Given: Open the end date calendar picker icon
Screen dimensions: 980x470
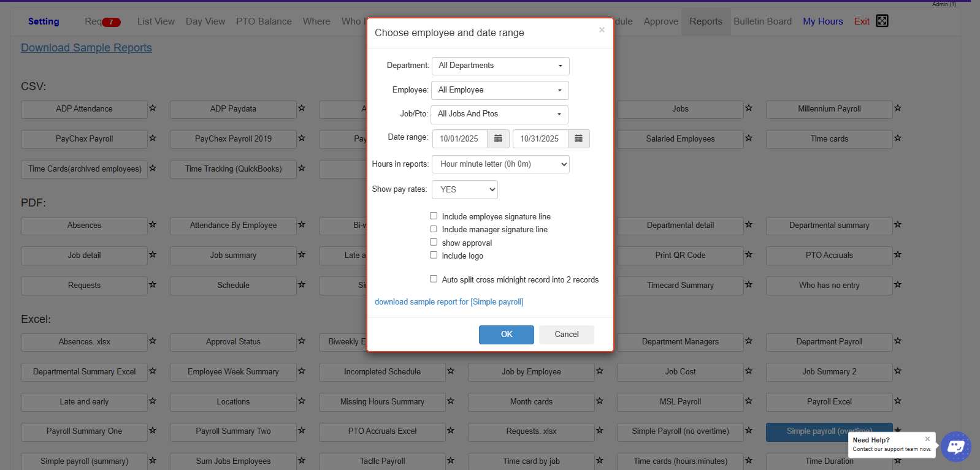Looking at the screenshot, I should [578, 139].
